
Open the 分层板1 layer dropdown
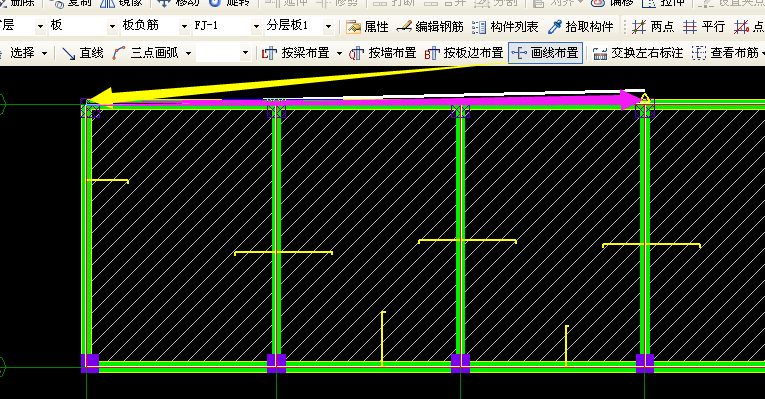328,26
